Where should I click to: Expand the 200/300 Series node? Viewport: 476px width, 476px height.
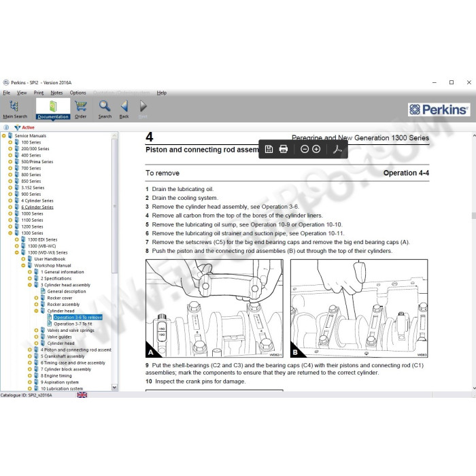pos(10,149)
